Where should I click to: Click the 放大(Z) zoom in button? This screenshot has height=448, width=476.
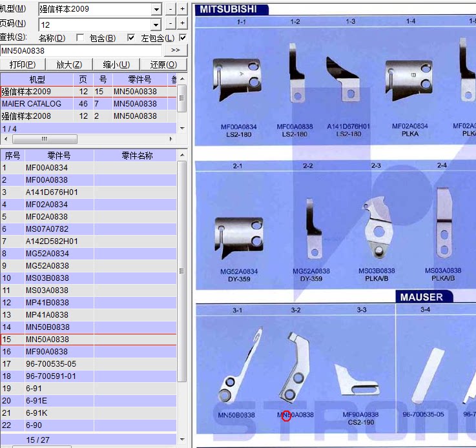coord(69,65)
